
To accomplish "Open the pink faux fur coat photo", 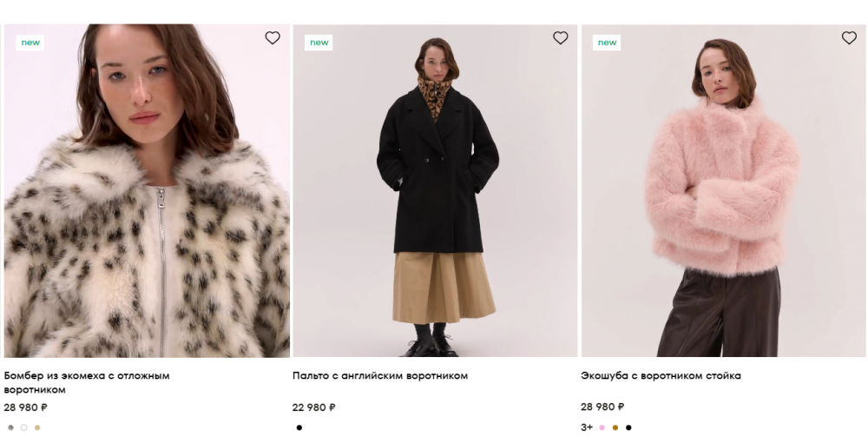I will (x=723, y=200).
